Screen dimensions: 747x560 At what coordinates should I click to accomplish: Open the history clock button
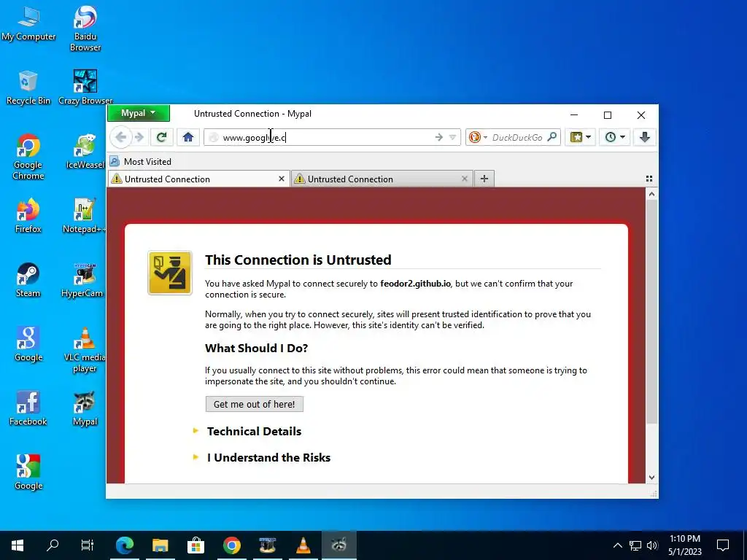(x=611, y=137)
